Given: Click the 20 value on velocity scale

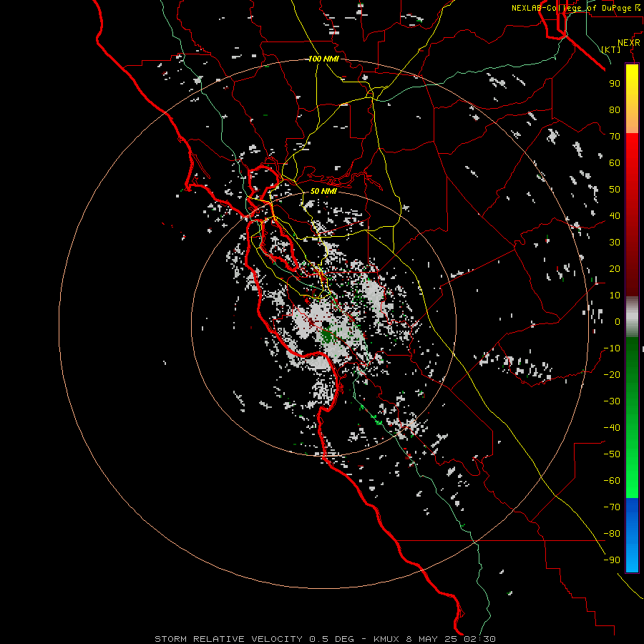Looking at the screenshot, I should point(615,269).
